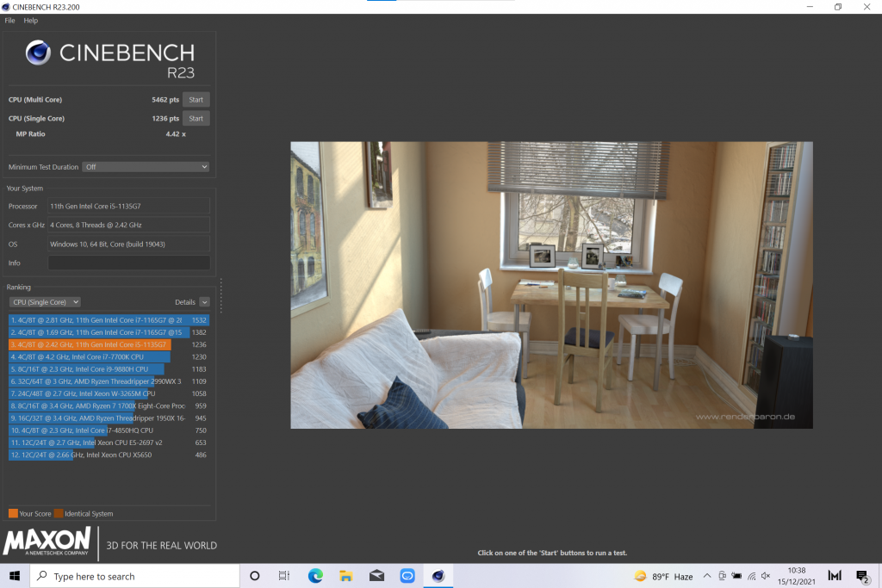The image size is (882, 588).
Task: Click the taskbar search box
Action: [x=134, y=576]
